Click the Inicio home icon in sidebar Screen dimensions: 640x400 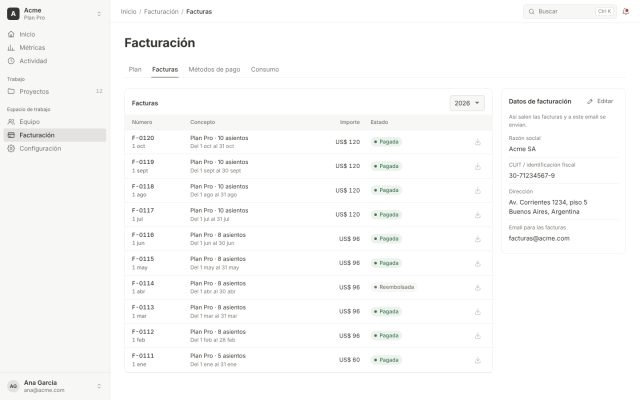coord(11,34)
